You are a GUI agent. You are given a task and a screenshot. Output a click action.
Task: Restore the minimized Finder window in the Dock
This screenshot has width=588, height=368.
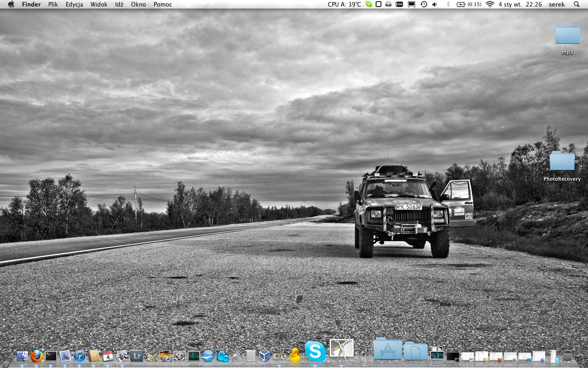[539, 356]
